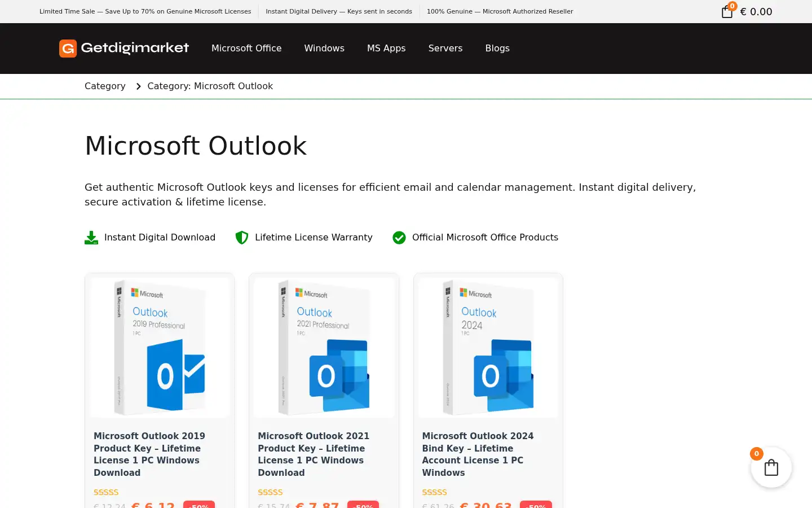
Task: Select the Outlook 2019 Professional box image
Action: [x=160, y=347]
